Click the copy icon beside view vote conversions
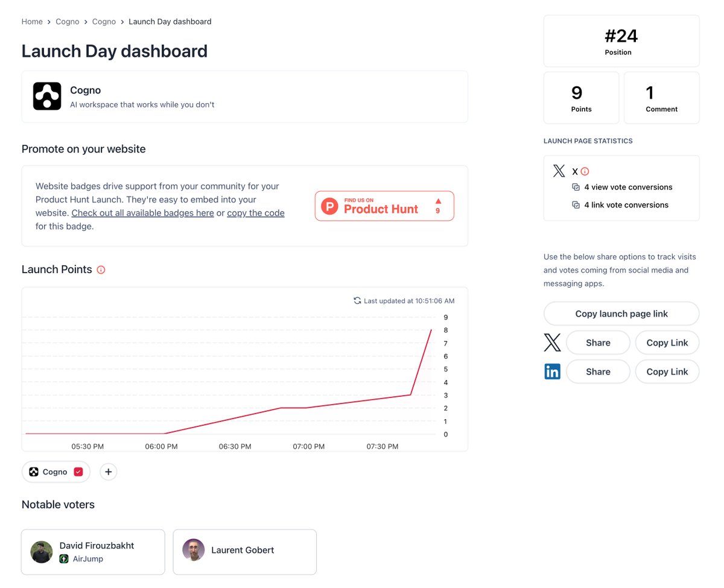The height and width of the screenshot is (588, 724). tap(576, 187)
